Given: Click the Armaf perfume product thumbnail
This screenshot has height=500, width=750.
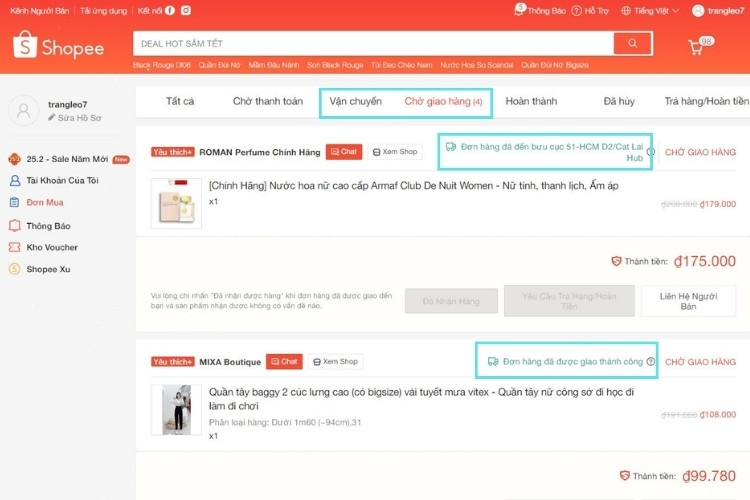Looking at the screenshot, I should click(x=176, y=203).
